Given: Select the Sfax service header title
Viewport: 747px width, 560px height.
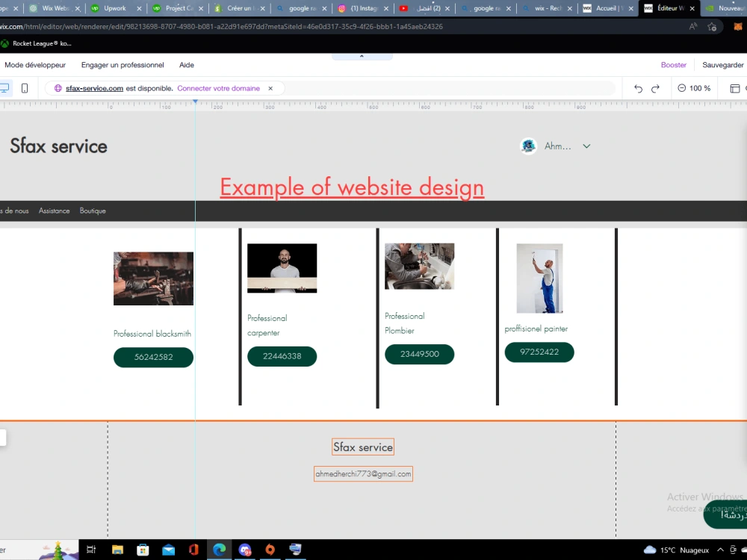Looking at the screenshot, I should click(58, 146).
